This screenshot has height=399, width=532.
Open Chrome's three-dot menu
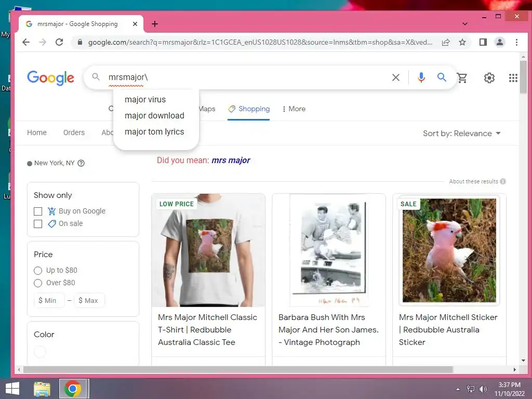click(516, 42)
